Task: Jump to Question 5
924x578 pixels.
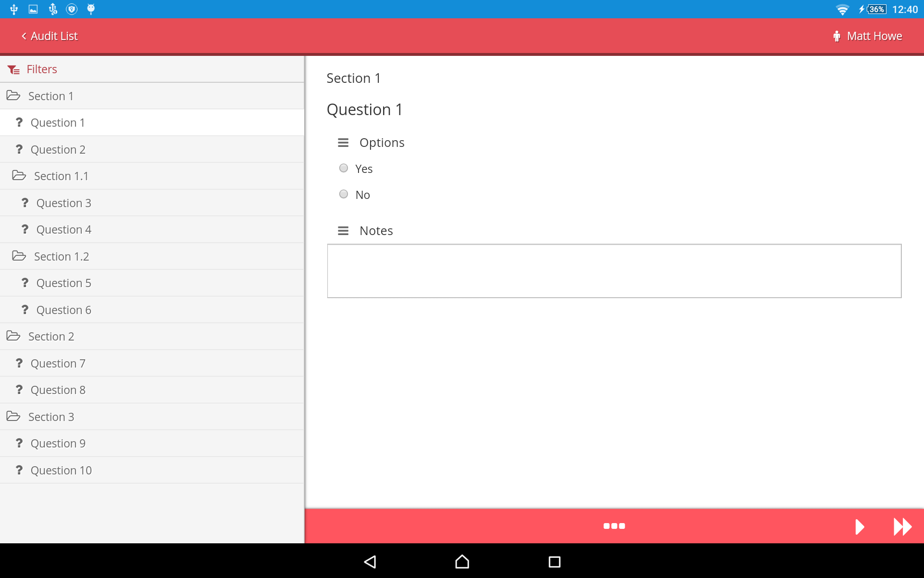Action: pos(152,283)
